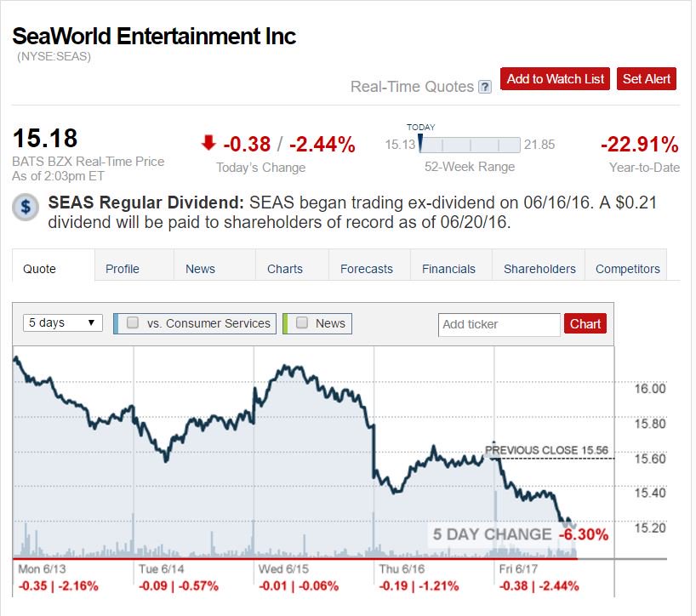Click the 52-week low value 15.13
The height and width of the screenshot is (616, 696).
400,145
